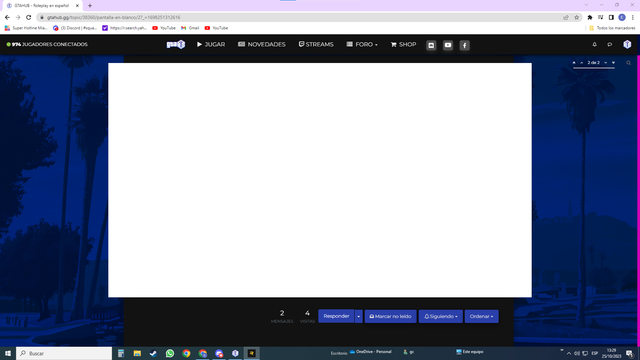
Task: Show hidden system tray icons
Action: click(x=569, y=353)
